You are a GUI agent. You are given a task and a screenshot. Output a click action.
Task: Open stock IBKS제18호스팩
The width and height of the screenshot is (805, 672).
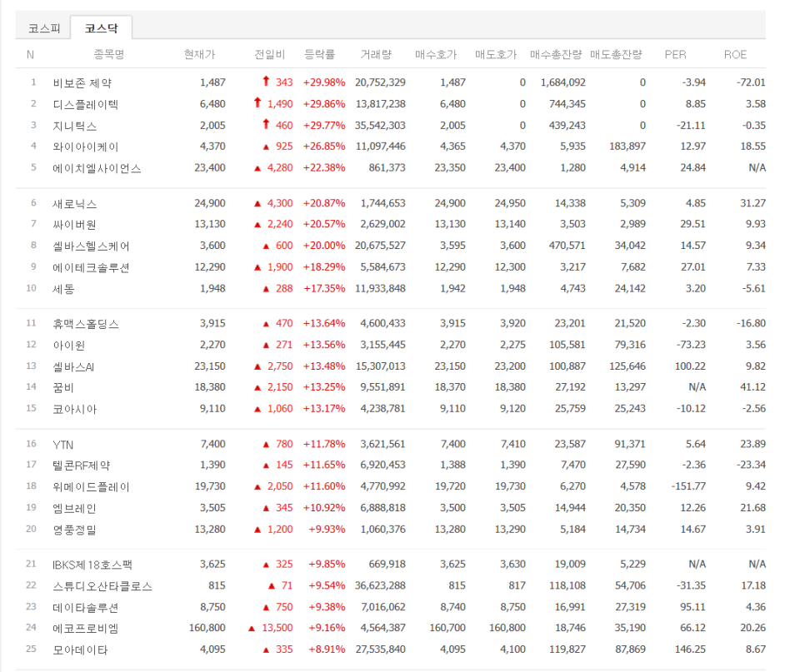[x=92, y=565]
